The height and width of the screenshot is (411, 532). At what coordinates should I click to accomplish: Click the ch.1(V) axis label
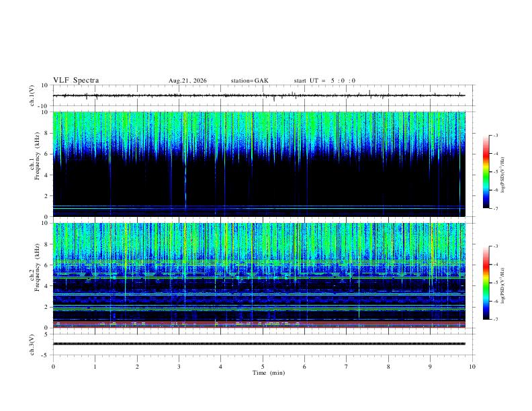(x=32, y=95)
